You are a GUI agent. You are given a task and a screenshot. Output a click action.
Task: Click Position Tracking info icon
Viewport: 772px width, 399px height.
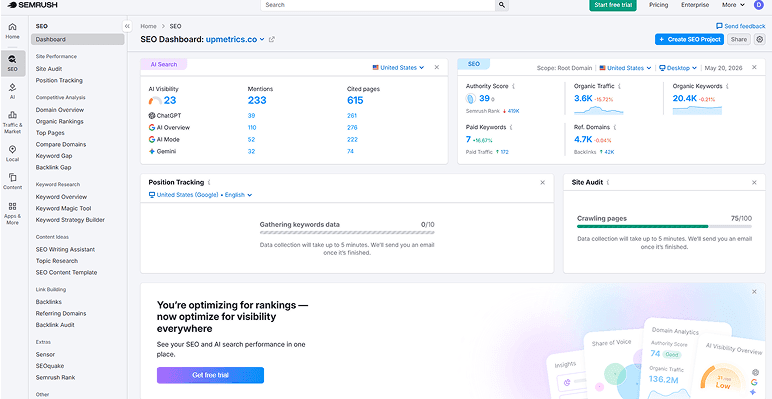point(209,182)
